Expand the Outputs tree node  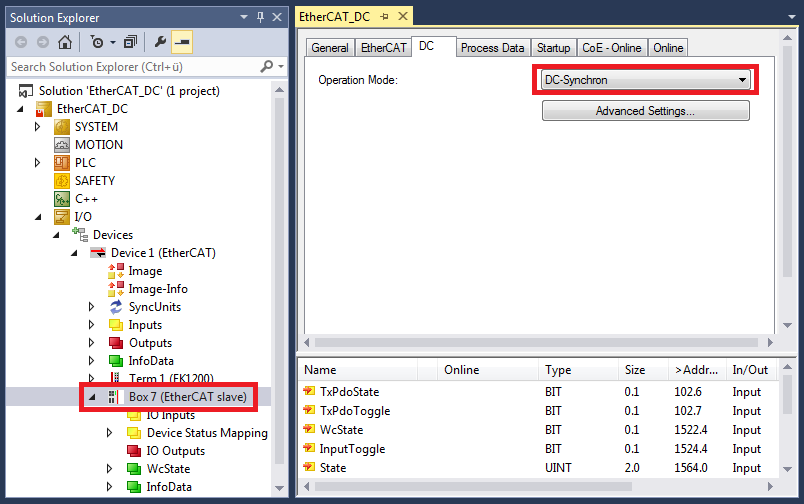[92, 342]
